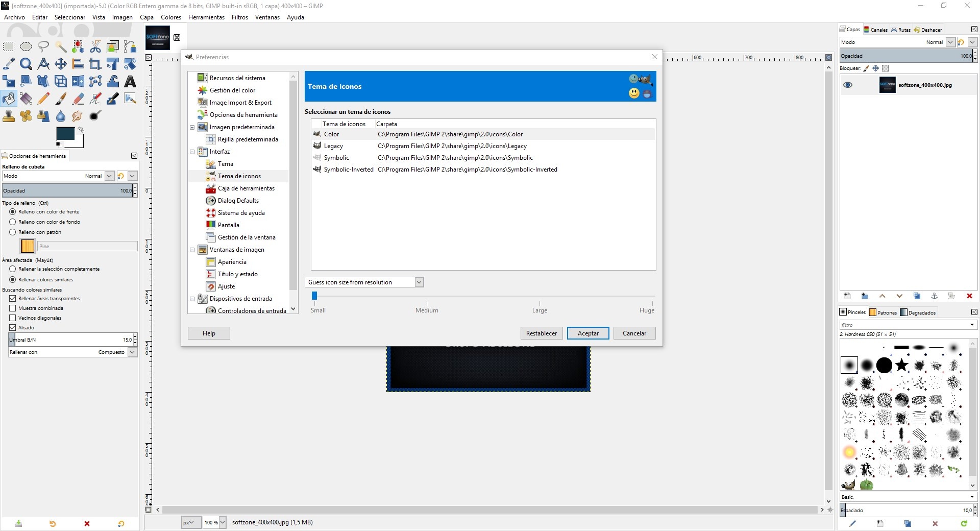Collapse 'Dispositivos de entrada' tree node
The height and width of the screenshot is (531, 980).
192,299
